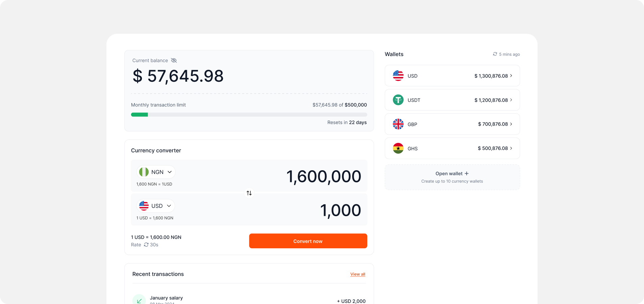Click the 1,600,000 NGN amount field
Viewport: 644px width, 304px height.
[x=324, y=177]
